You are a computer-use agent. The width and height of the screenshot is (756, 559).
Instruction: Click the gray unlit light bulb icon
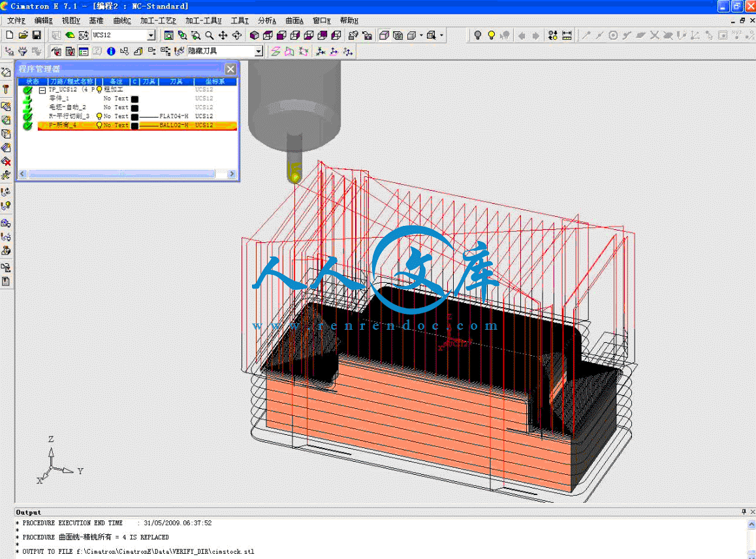[x=477, y=35]
